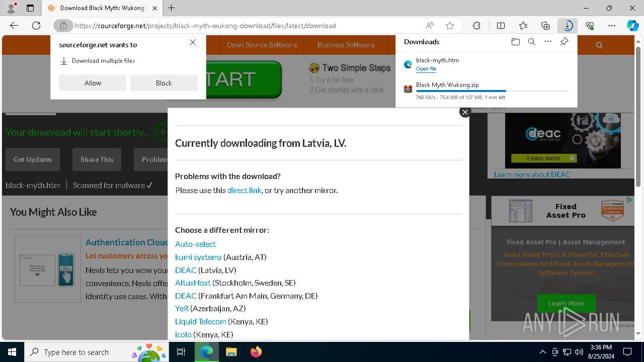Close the Black Myth Wukong tab
Image resolution: width=644 pixels, height=362 pixels.
[x=154, y=8]
